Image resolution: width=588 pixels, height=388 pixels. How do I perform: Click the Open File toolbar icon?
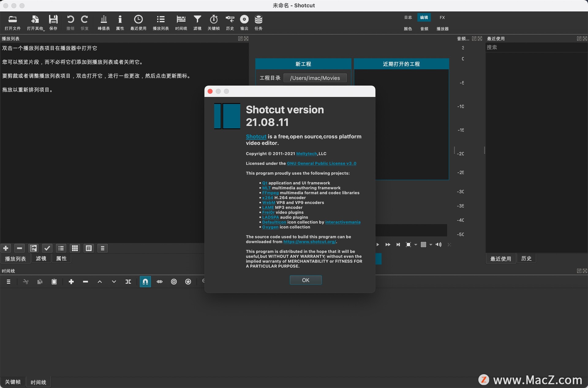13,23
